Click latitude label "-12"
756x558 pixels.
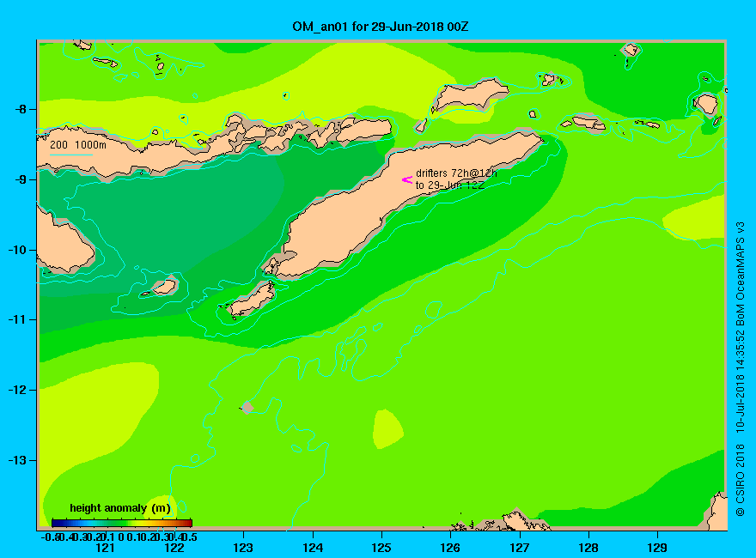point(18,390)
